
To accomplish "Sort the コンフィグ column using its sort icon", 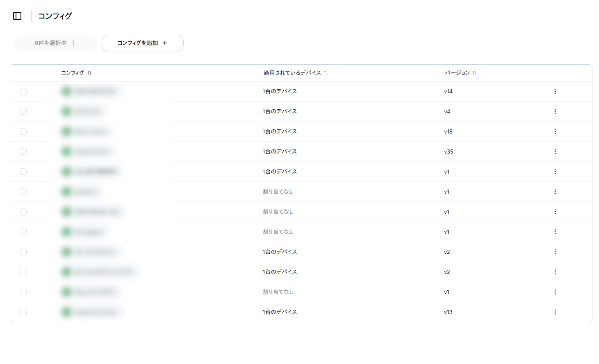I will 89,72.
